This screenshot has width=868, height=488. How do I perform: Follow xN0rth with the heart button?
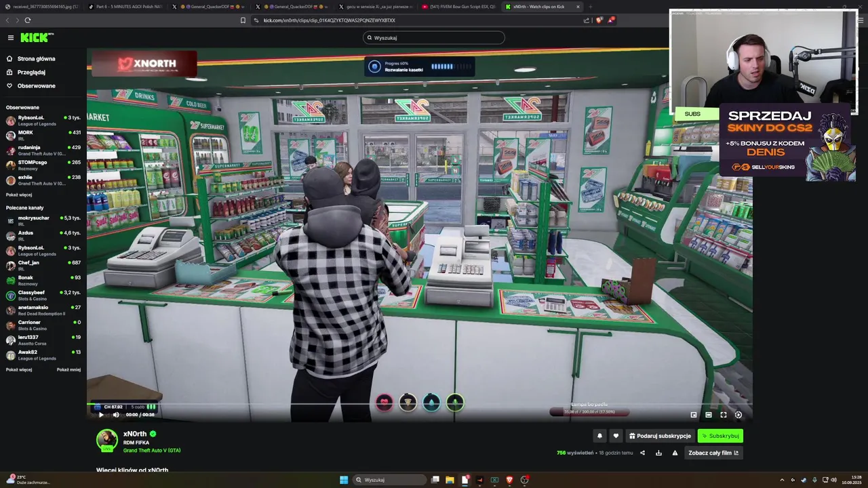pos(616,436)
